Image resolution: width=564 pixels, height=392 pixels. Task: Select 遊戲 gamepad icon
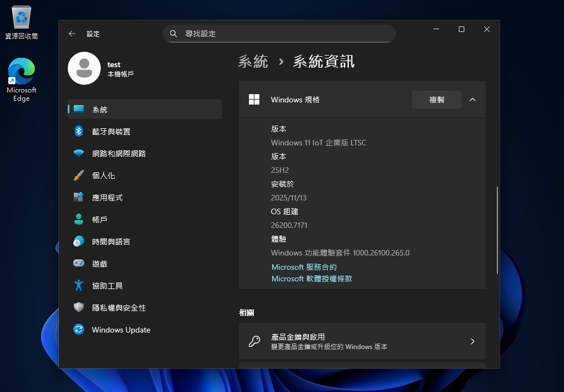pos(79,264)
